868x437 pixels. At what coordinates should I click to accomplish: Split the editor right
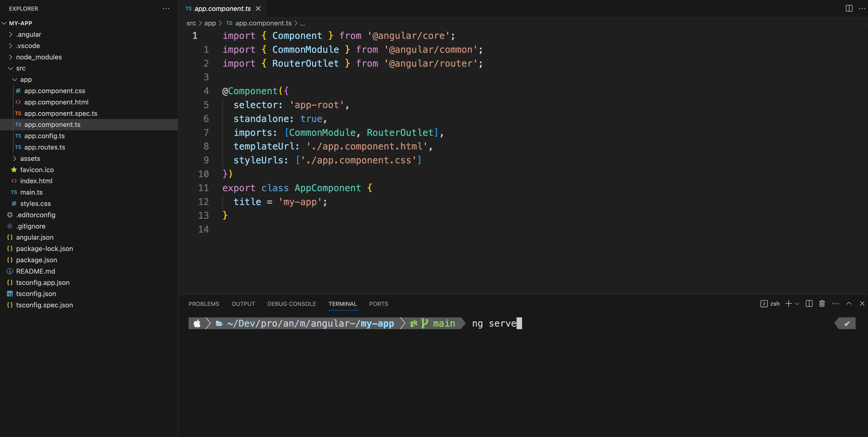(x=849, y=8)
